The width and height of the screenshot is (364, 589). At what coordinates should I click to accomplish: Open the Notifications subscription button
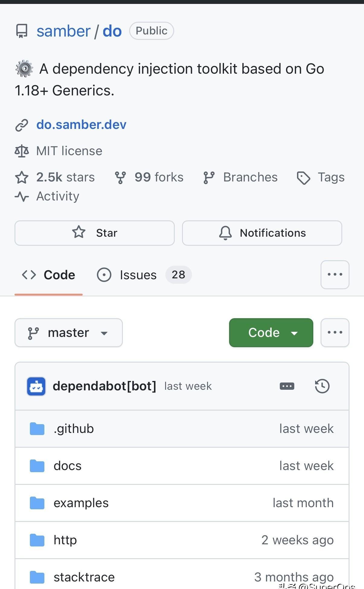coord(262,233)
